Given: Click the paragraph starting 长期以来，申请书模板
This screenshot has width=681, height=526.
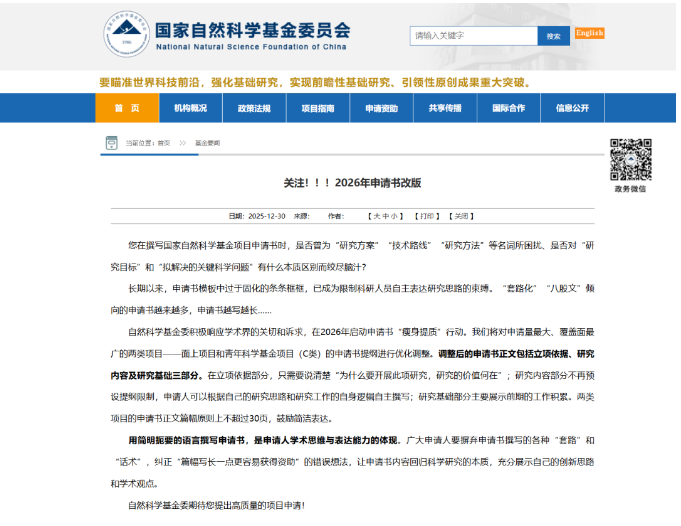Looking at the screenshot, I should click(352, 299).
